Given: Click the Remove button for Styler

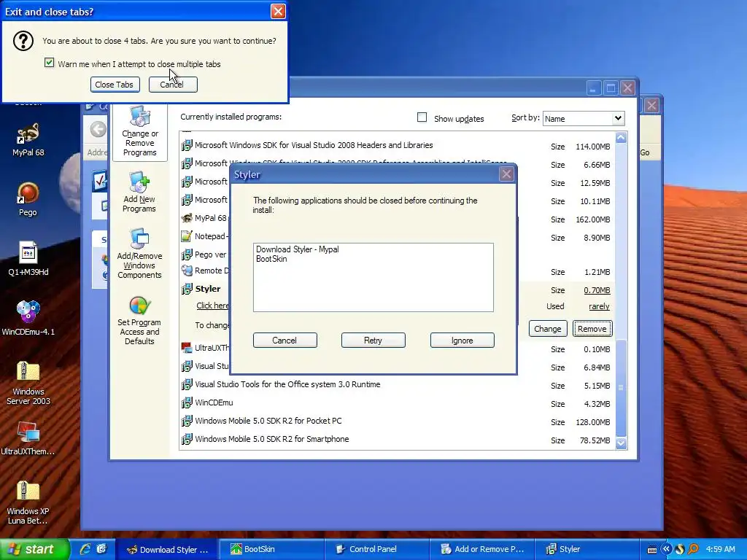Looking at the screenshot, I should click(592, 329).
